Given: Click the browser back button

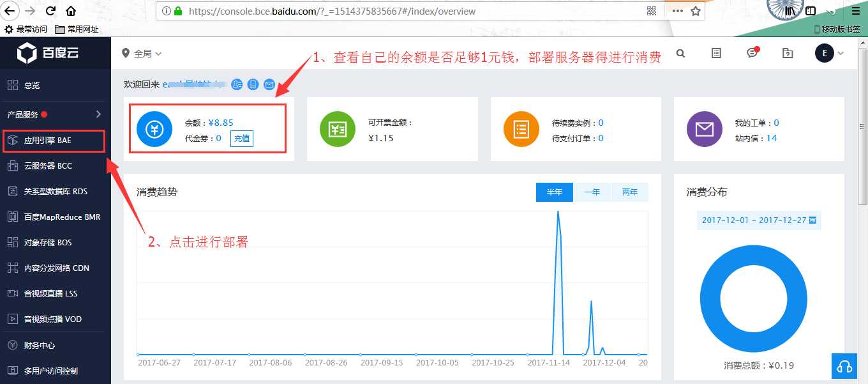Looking at the screenshot, I should 10,12.
